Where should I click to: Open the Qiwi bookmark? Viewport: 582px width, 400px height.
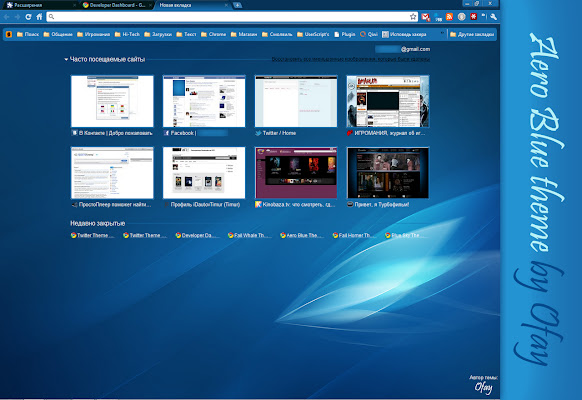tap(369, 35)
